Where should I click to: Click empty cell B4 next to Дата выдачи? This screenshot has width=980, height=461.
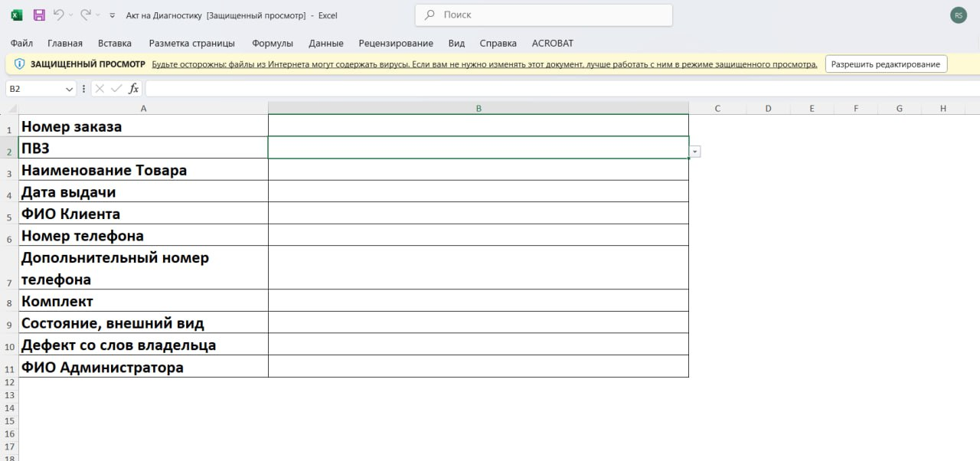[479, 191]
